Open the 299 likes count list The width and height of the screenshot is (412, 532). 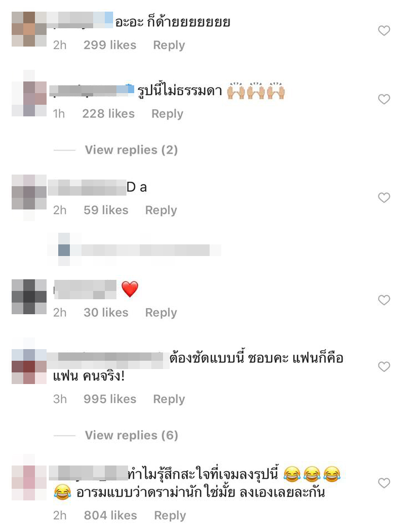110,45
